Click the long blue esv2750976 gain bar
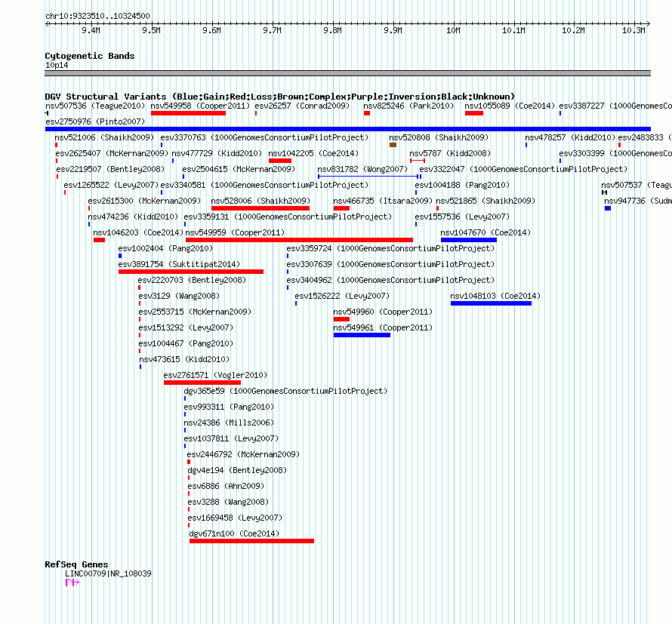 [x=347, y=129]
